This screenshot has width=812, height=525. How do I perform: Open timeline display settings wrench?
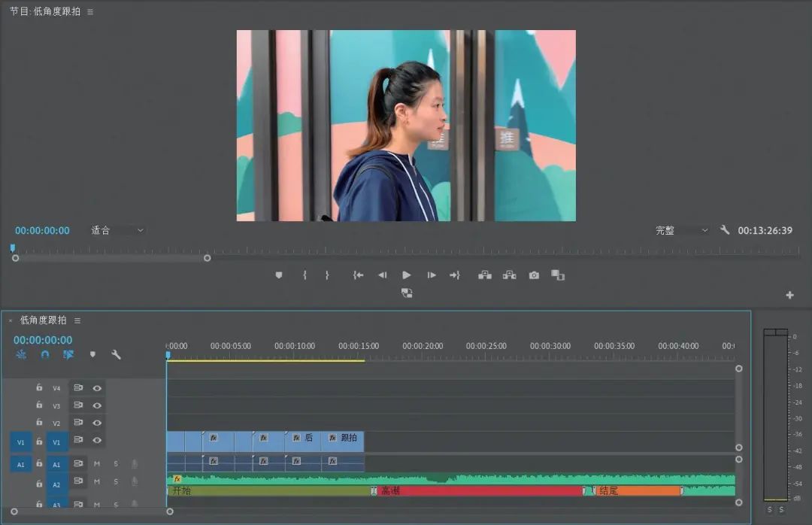click(116, 354)
